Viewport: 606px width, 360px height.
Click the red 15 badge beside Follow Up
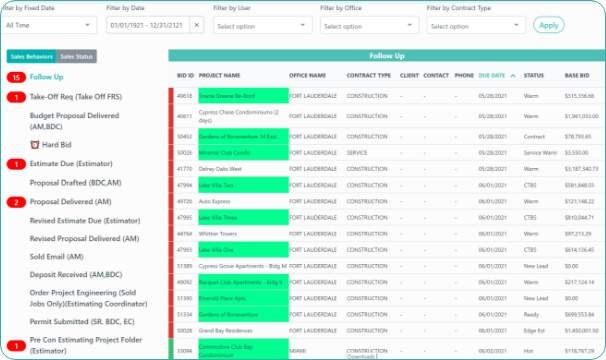click(16, 77)
